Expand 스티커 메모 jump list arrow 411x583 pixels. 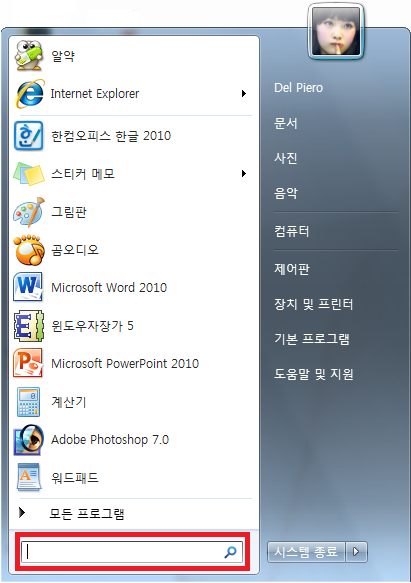pos(244,173)
